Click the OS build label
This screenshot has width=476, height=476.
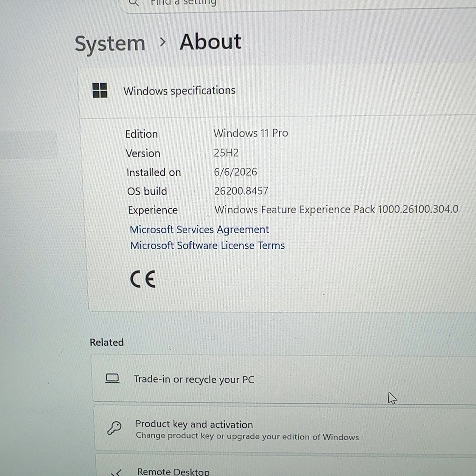[x=147, y=191]
